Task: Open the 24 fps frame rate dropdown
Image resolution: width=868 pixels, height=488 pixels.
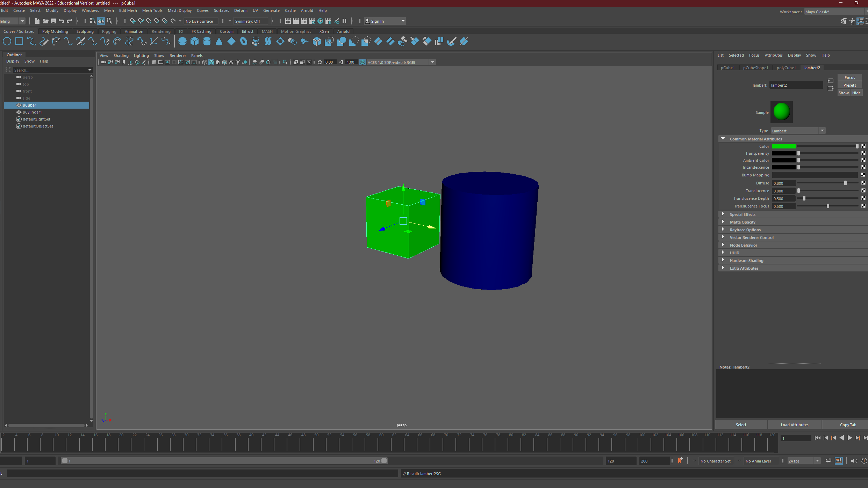Action: point(804,461)
